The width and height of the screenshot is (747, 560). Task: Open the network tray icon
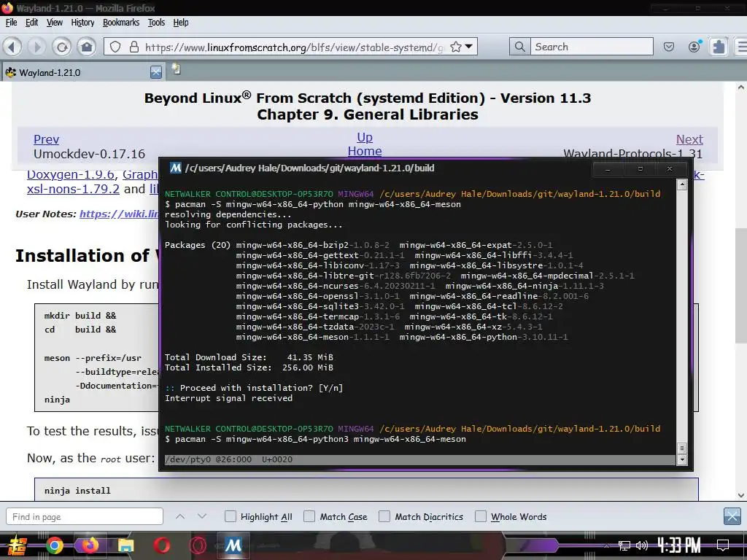(x=624, y=545)
